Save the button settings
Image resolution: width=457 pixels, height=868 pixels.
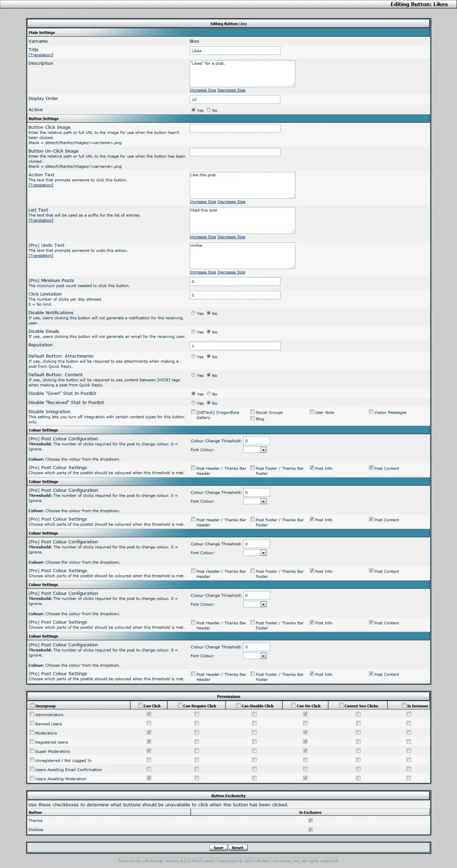click(218, 848)
